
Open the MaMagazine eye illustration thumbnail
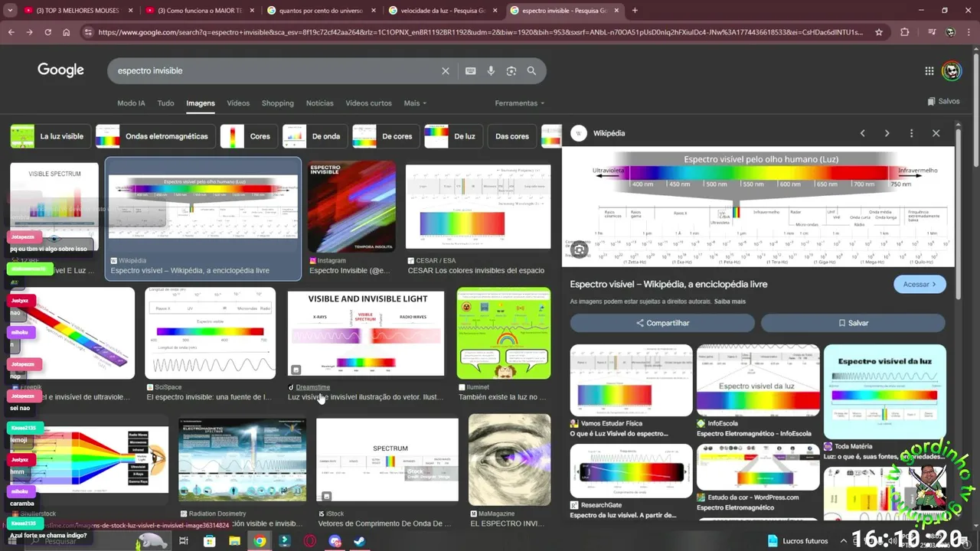tap(509, 460)
